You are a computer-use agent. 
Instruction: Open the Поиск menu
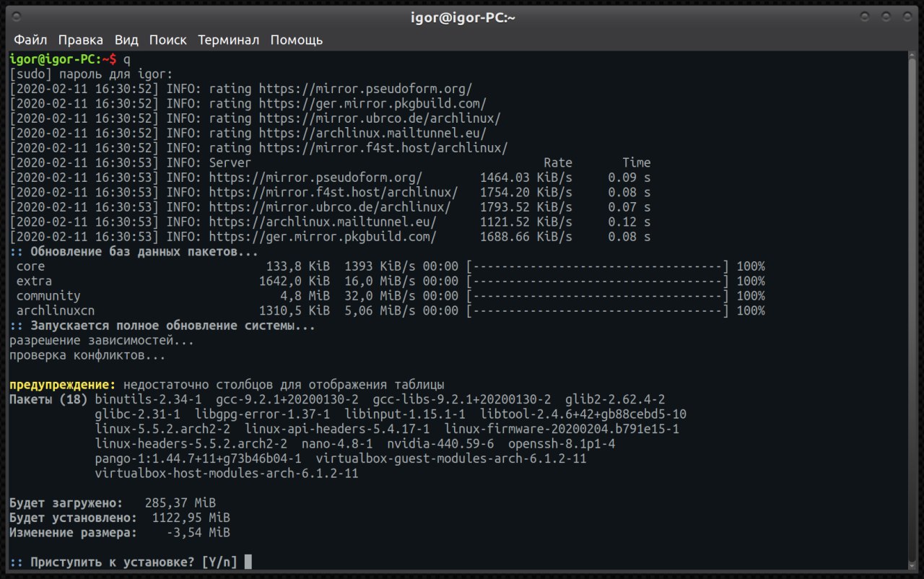click(x=168, y=40)
